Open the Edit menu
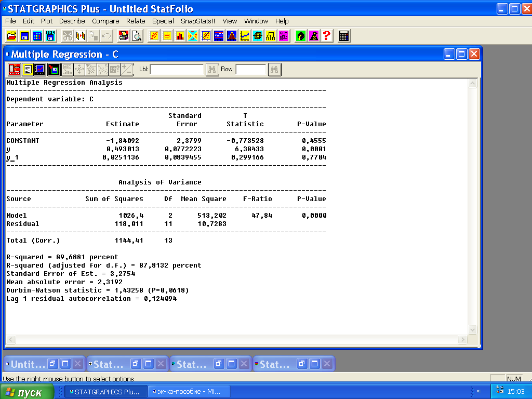The width and height of the screenshot is (532, 399). click(x=29, y=21)
